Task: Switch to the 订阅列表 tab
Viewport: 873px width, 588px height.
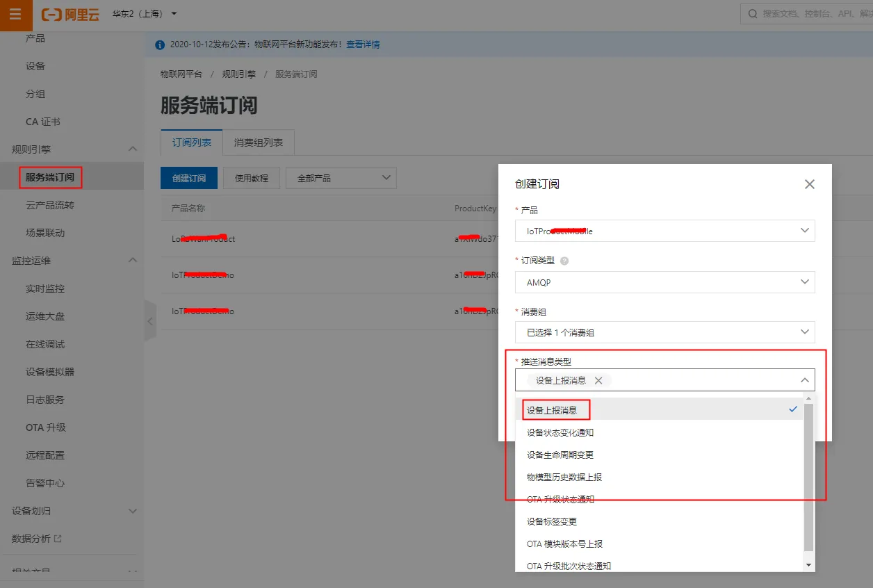Action: [x=192, y=142]
